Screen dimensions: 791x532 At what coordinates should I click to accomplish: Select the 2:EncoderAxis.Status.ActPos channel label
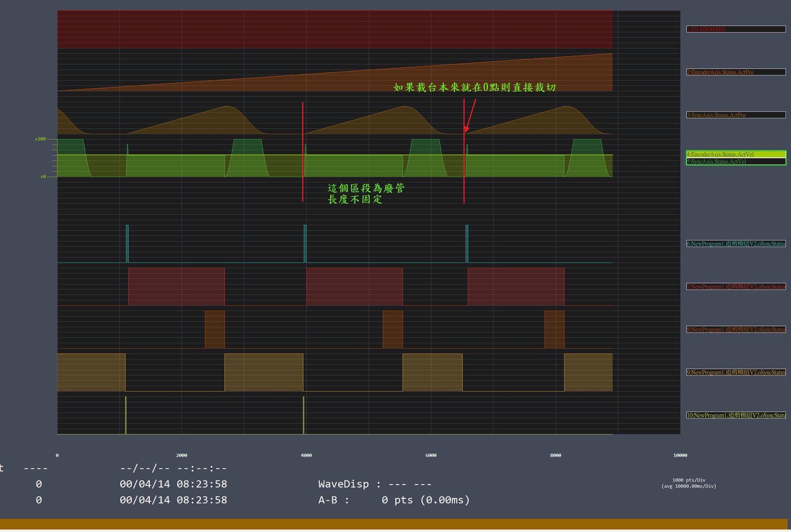pyautogui.click(x=736, y=72)
